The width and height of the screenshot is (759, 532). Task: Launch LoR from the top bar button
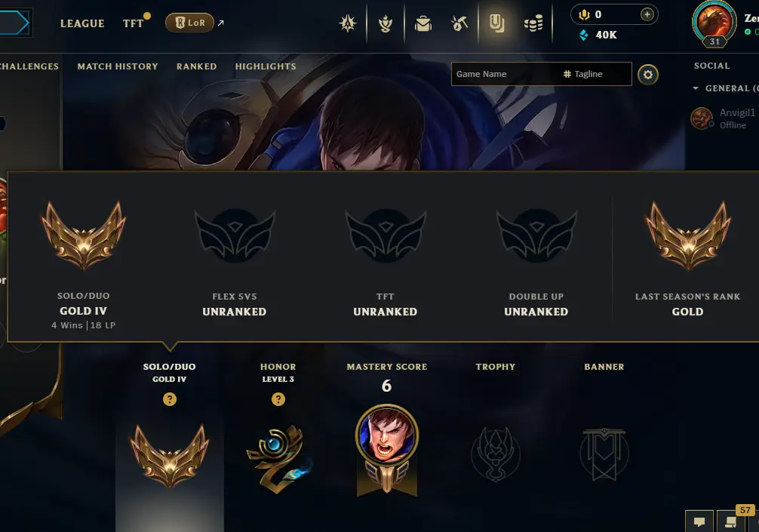(x=190, y=23)
